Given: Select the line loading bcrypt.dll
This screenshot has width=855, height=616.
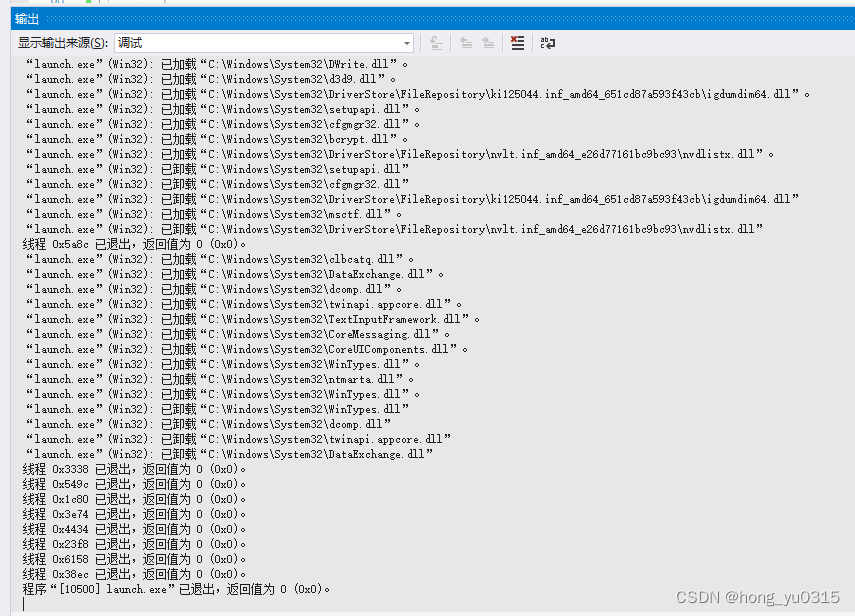Looking at the screenshot, I should click(x=216, y=140).
